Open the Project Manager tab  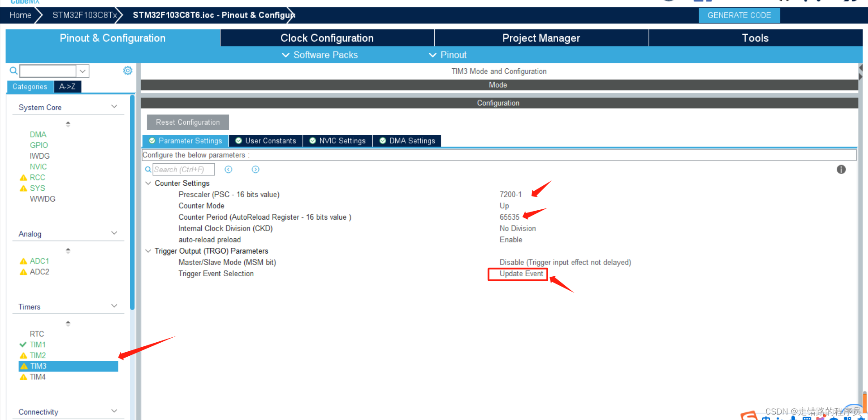point(541,38)
